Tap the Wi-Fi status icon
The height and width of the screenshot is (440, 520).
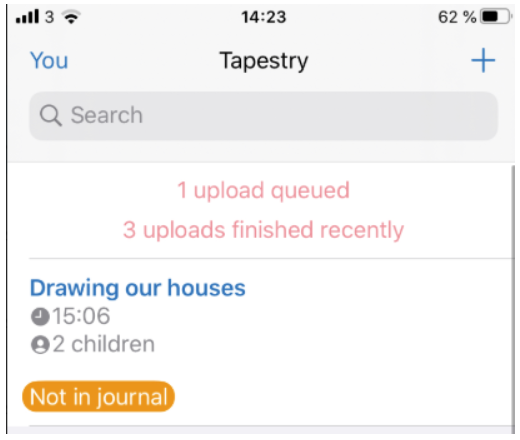tap(72, 17)
